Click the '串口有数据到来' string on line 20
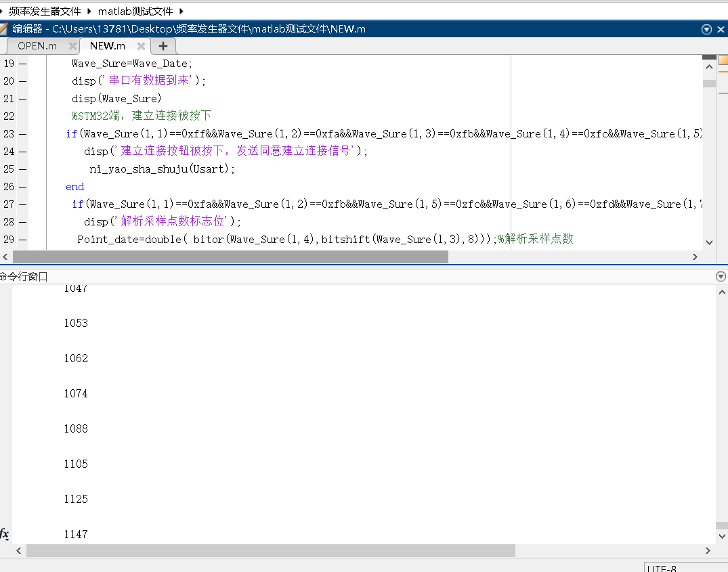This screenshot has height=572, width=728. coord(149,81)
